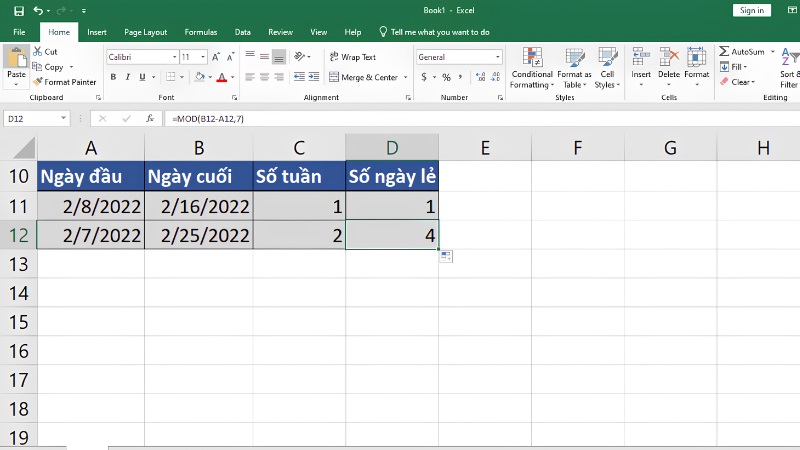Click the Paste clipboard icon
The image size is (800, 450).
pos(16,57)
